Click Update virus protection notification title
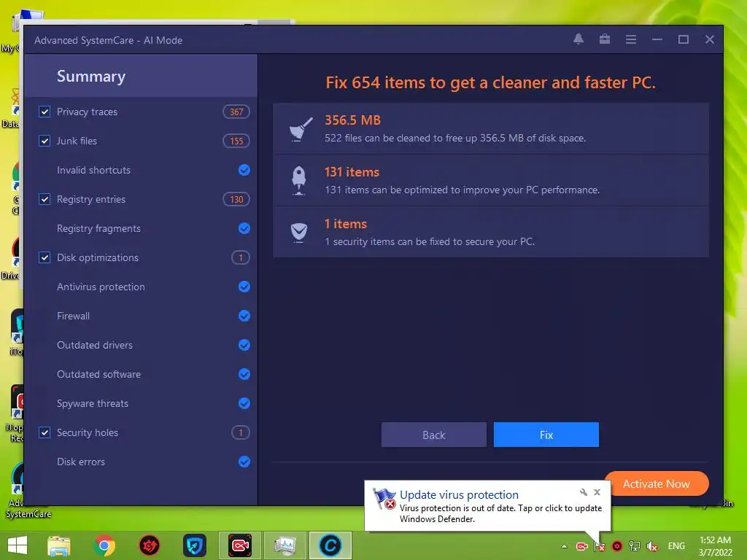This screenshot has width=747, height=560. coord(459,495)
